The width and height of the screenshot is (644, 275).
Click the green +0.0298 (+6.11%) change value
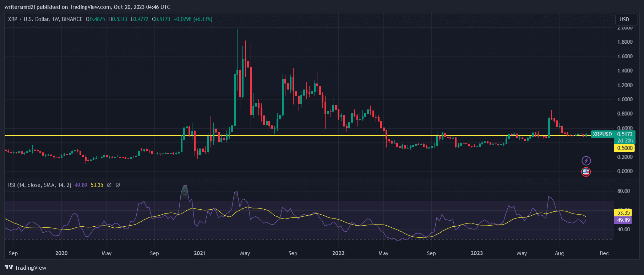193,19
